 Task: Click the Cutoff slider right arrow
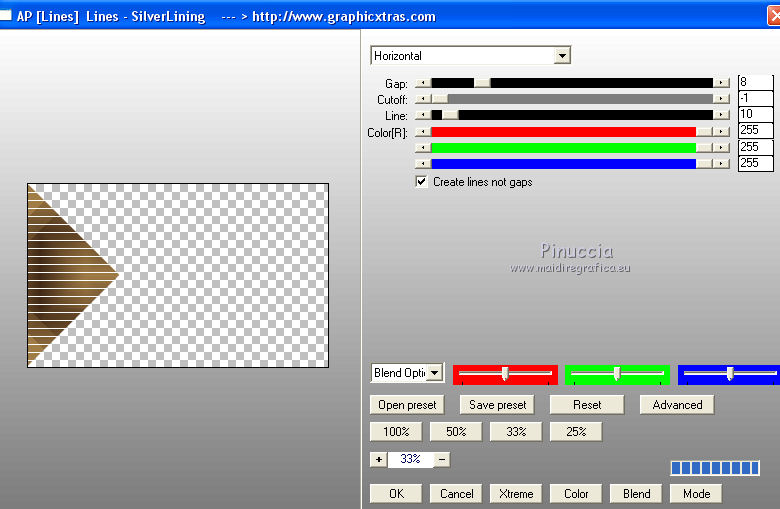tap(721, 99)
